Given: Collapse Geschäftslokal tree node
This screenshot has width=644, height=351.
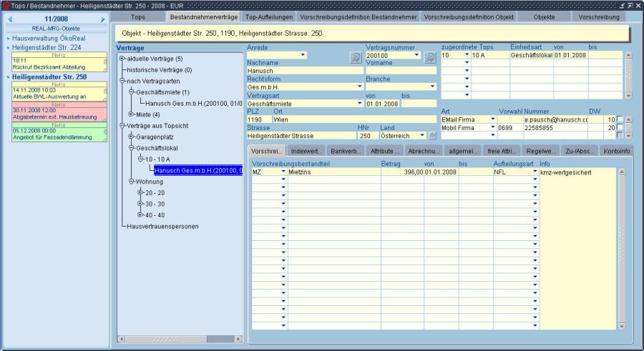Looking at the screenshot, I should click(x=132, y=148).
